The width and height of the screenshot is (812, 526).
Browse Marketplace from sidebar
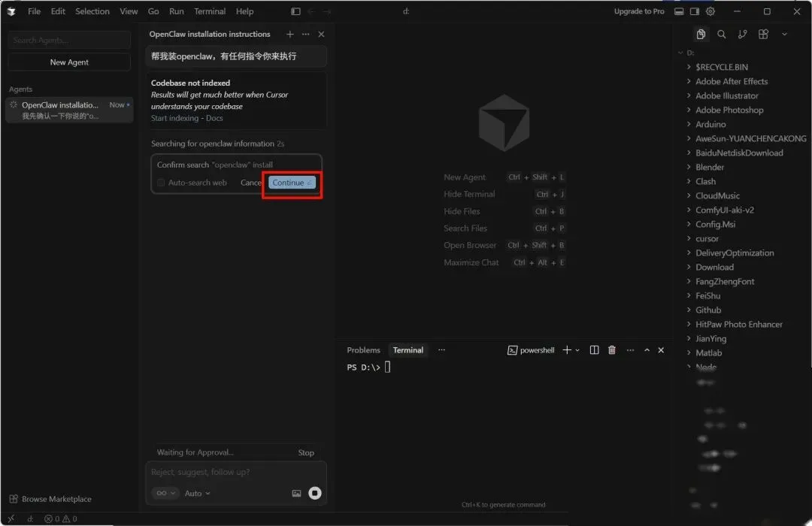[x=51, y=499]
